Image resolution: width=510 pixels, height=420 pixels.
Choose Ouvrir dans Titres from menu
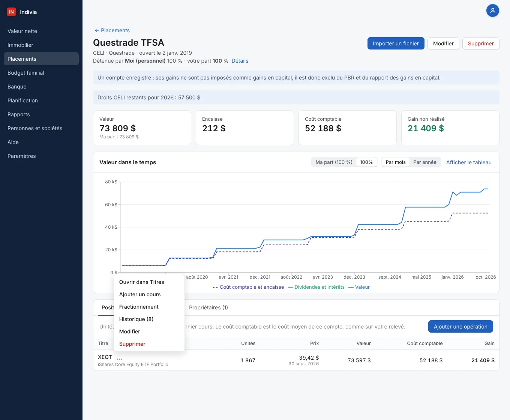149,282
